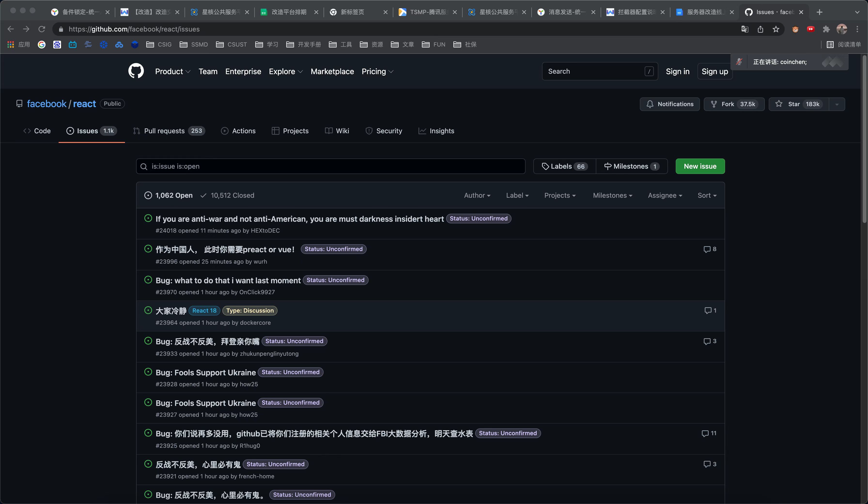
Task: Open issue '大家冷静' link
Action: [171, 311]
